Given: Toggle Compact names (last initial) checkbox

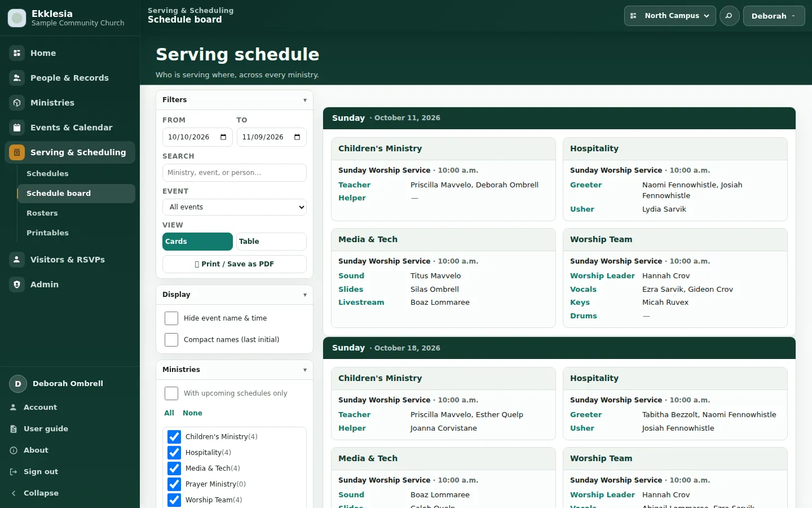Looking at the screenshot, I should [171, 340].
